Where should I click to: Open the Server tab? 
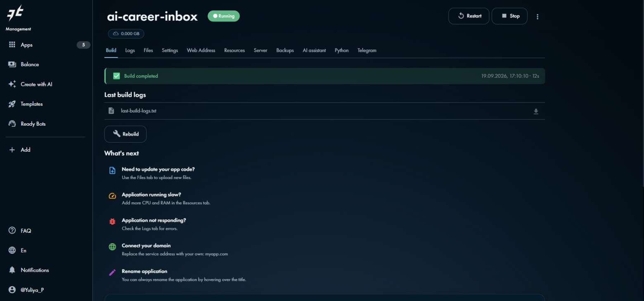(x=260, y=50)
